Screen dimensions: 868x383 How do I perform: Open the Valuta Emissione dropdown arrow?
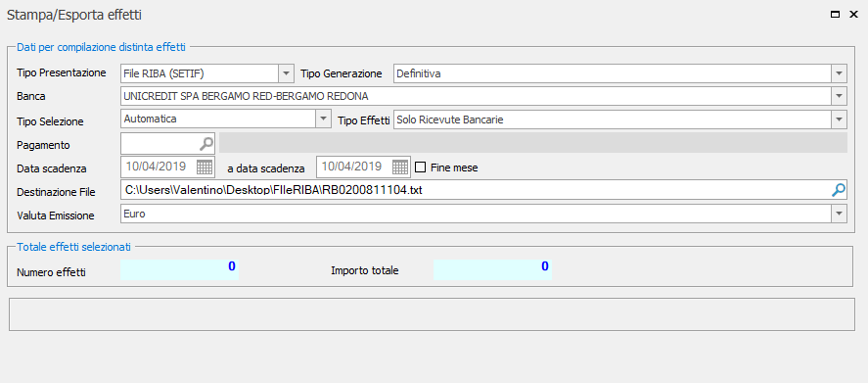coord(840,214)
